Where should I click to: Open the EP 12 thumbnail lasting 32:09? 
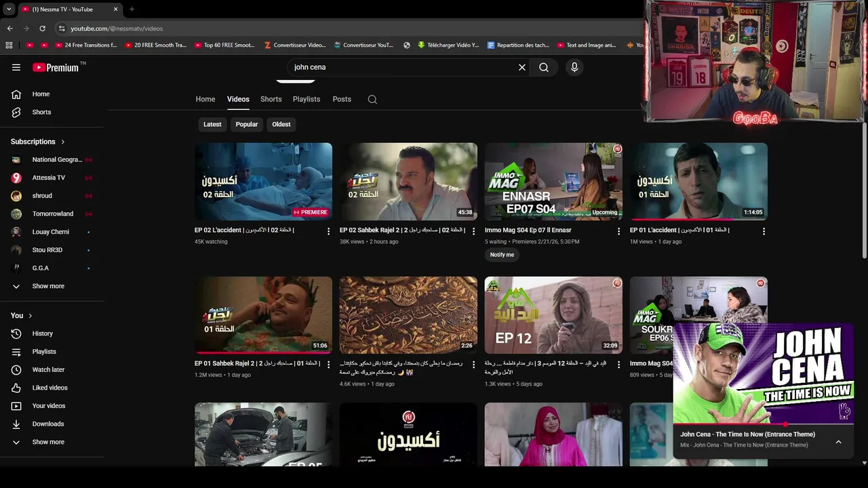(x=553, y=315)
